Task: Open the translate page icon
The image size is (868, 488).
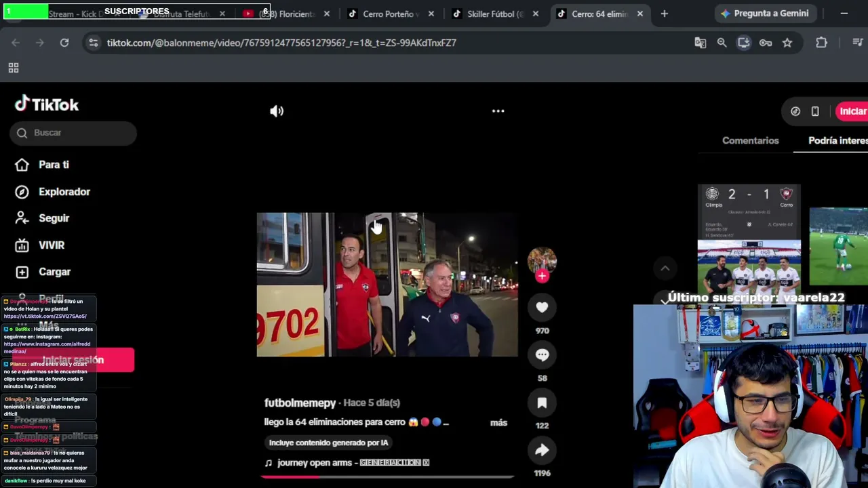Action: tap(701, 43)
